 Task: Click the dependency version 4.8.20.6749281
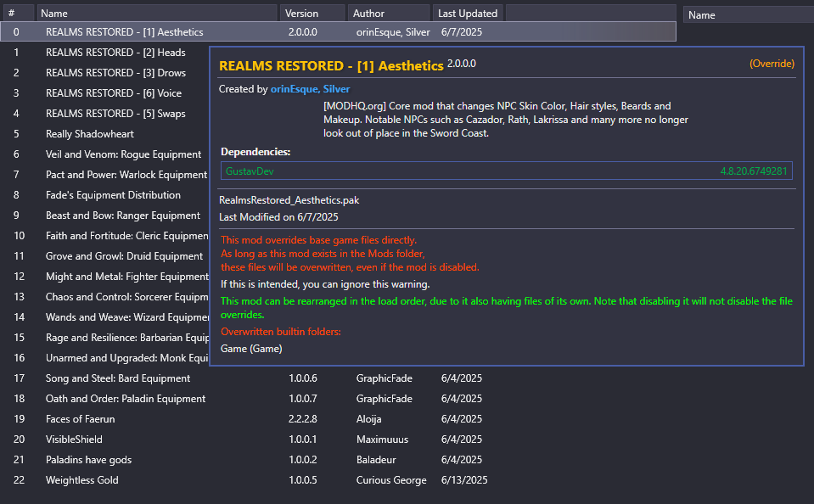click(754, 171)
